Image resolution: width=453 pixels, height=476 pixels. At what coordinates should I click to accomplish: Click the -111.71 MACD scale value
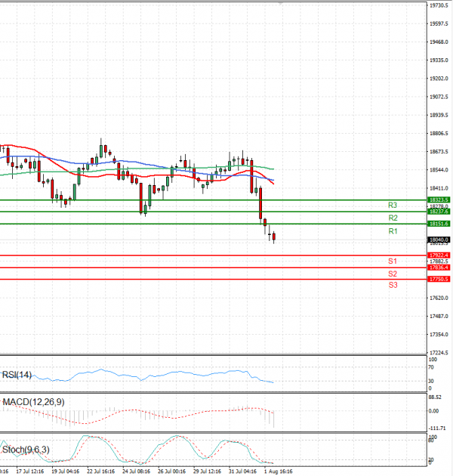(437, 428)
